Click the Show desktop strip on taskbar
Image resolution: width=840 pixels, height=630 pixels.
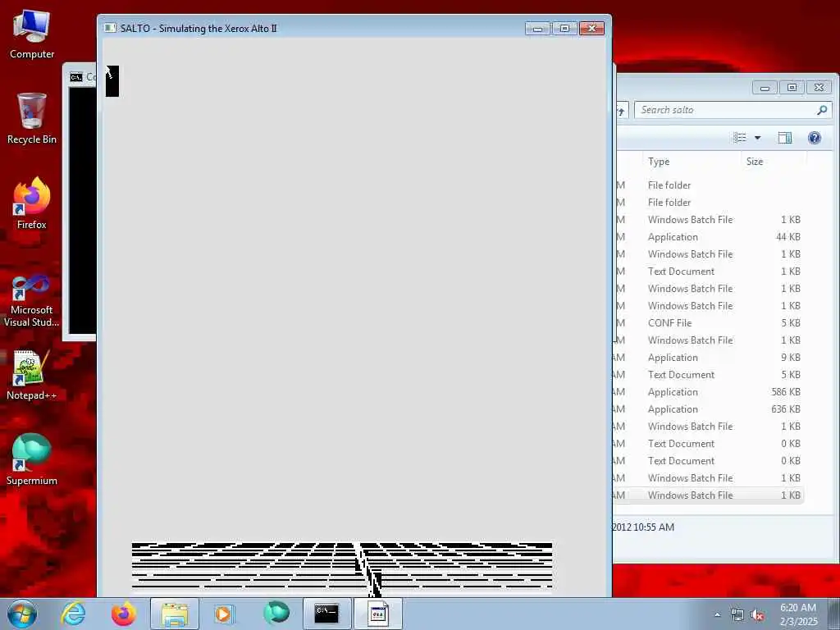tap(834, 614)
